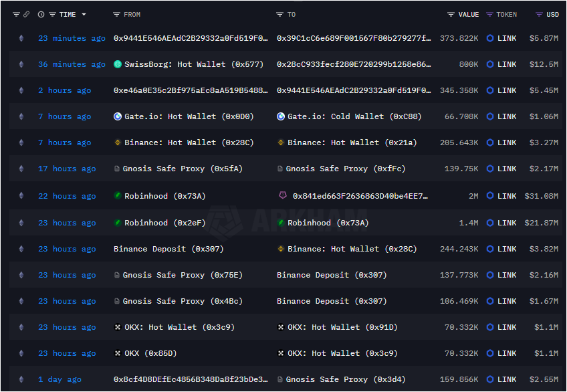Click the $2.55M USD amount
Image resolution: width=567 pixels, height=392 pixels.
(x=544, y=379)
